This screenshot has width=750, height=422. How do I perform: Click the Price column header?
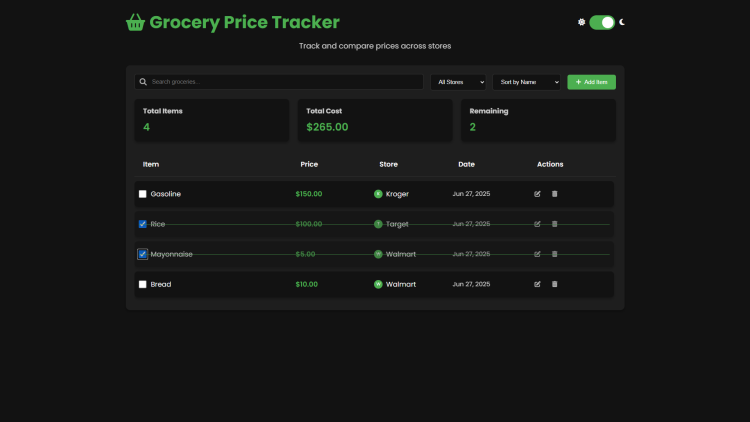pos(309,164)
